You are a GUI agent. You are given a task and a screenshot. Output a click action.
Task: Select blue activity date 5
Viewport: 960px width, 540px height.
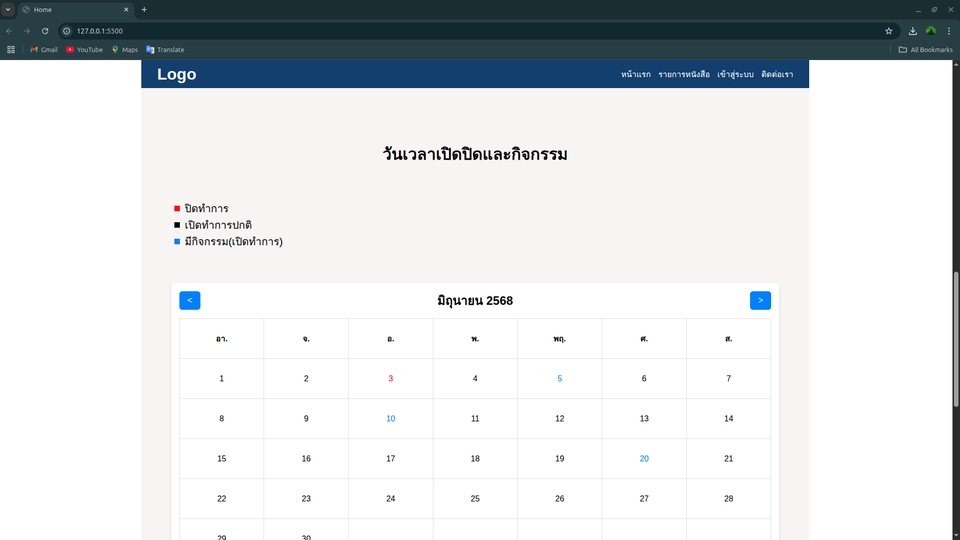coord(560,378)
